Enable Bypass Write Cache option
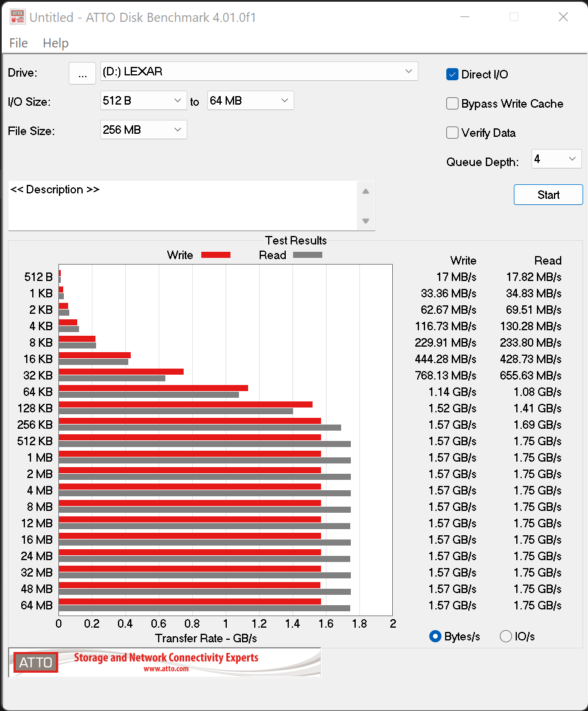This screenshot has height=711, width=588. (x=452, y=103)
